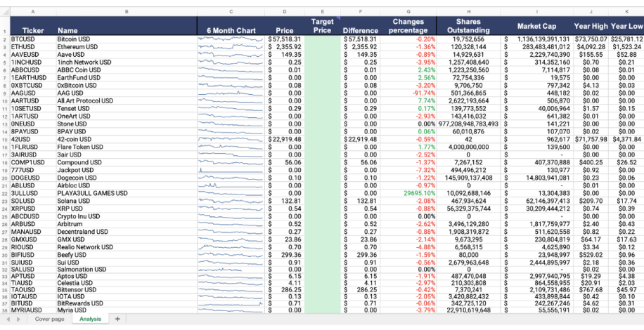Image resolution: width=644 pixels, height=330 pixels.
Task: Select the Solana USD name cell
Action: coord(127,201)
